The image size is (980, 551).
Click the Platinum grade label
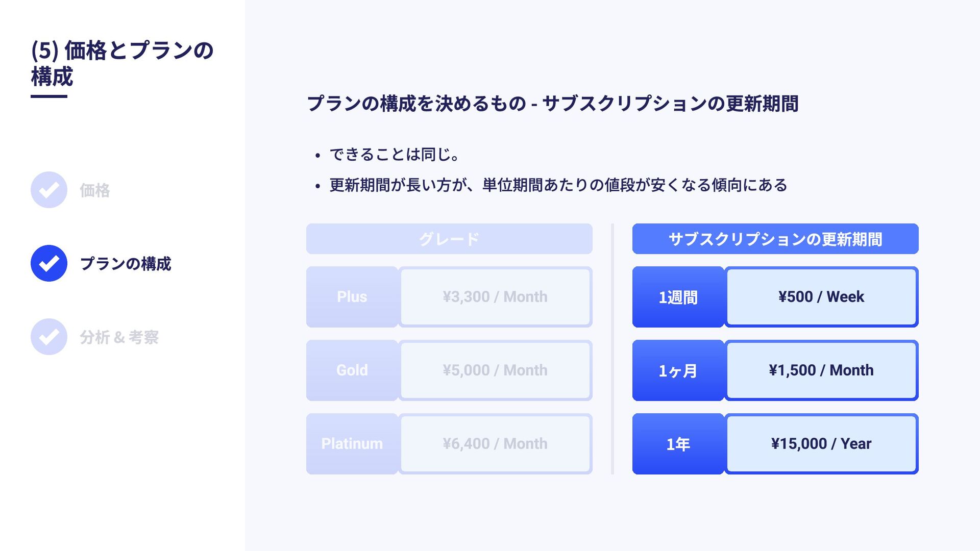tap(352, 444)
